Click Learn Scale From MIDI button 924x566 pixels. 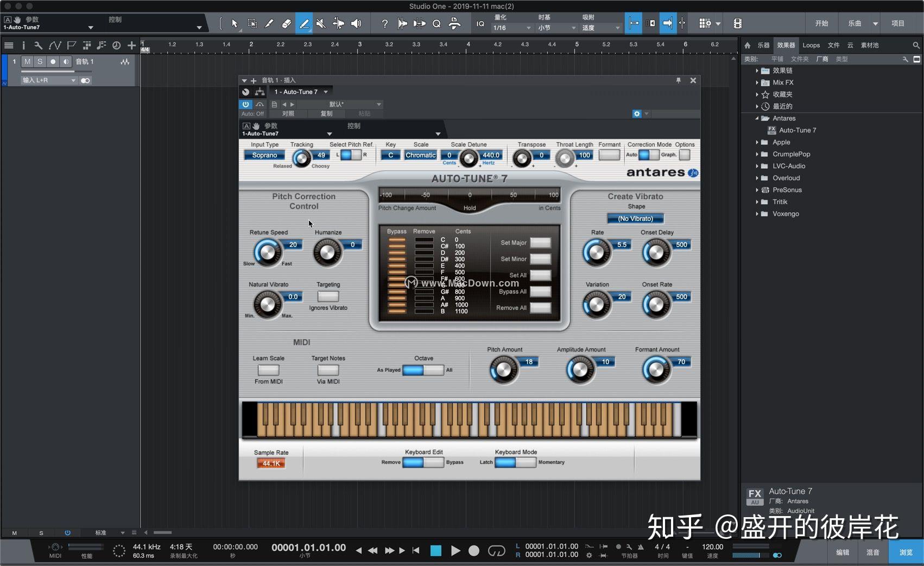[x=268, y=370]
